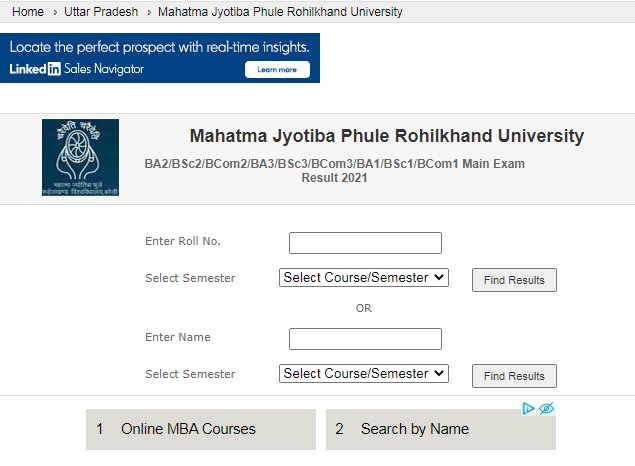635x466 pixels.
Task: Click Find Results for the name search
Action: click(x=514, y=376)
